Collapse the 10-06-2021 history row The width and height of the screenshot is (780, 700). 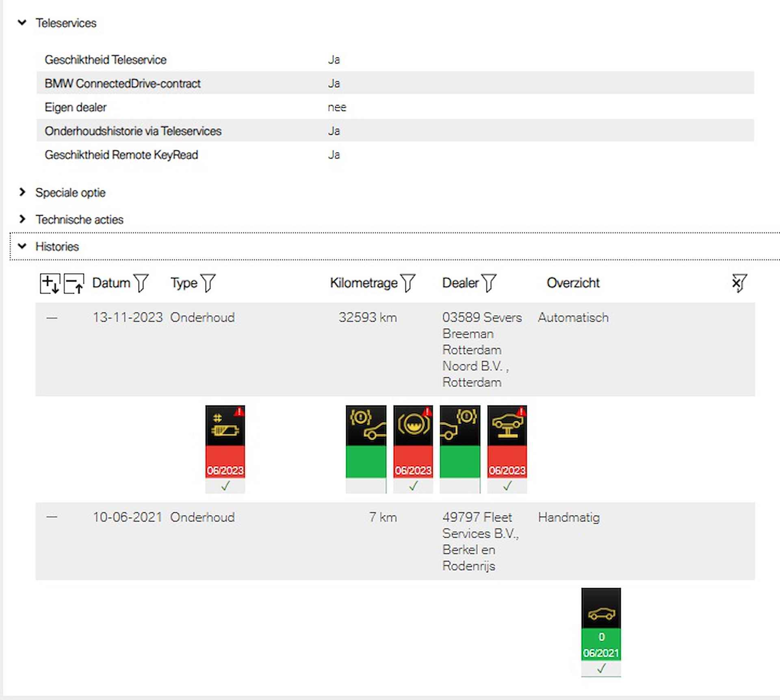point(52,517)
